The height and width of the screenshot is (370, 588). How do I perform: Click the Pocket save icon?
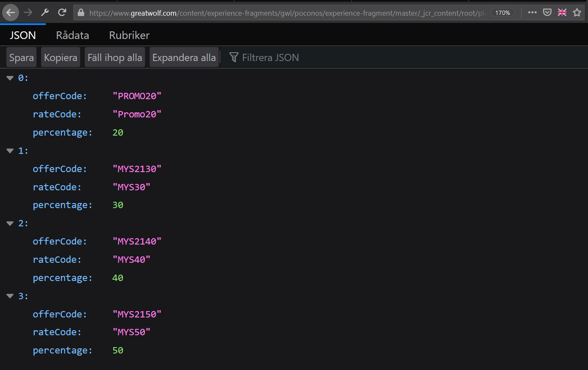[547, 13]
